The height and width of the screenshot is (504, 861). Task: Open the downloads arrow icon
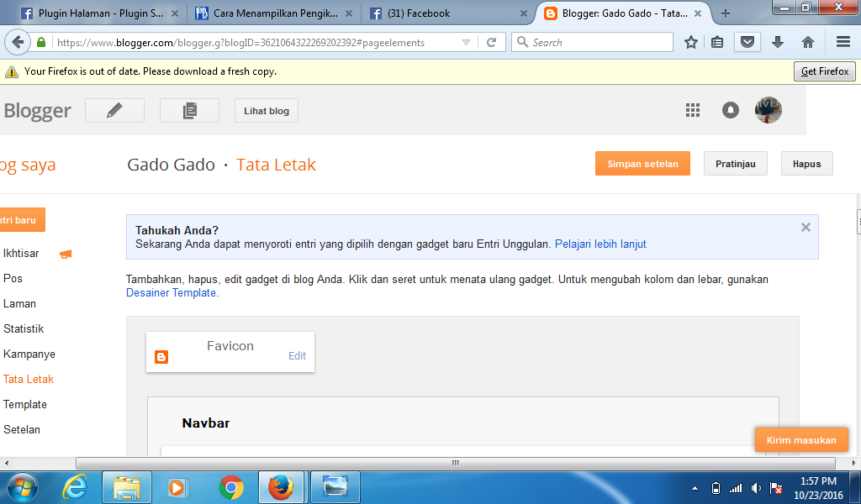[x=778, y=42]
